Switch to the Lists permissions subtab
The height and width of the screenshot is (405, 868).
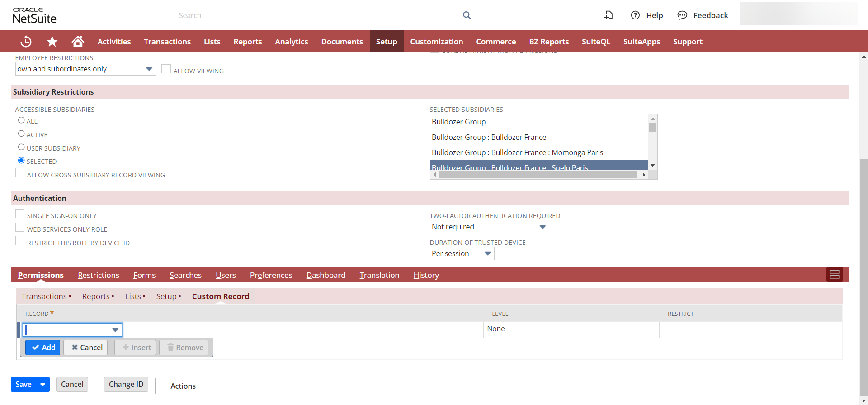(133, 296)
